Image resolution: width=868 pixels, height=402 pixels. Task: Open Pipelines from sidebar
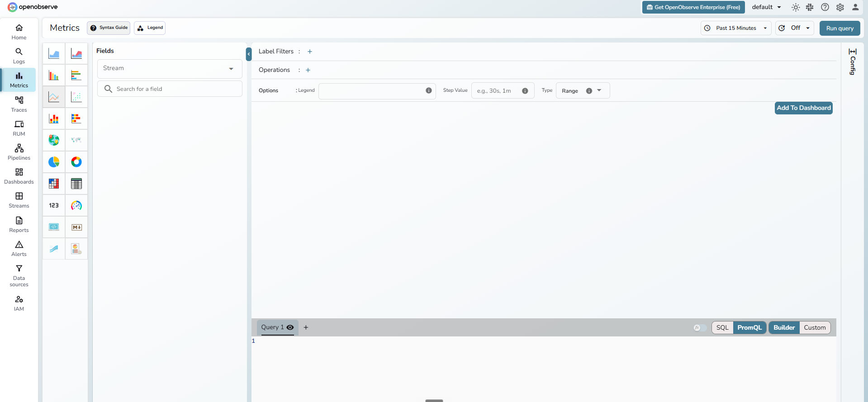(19, 152)
